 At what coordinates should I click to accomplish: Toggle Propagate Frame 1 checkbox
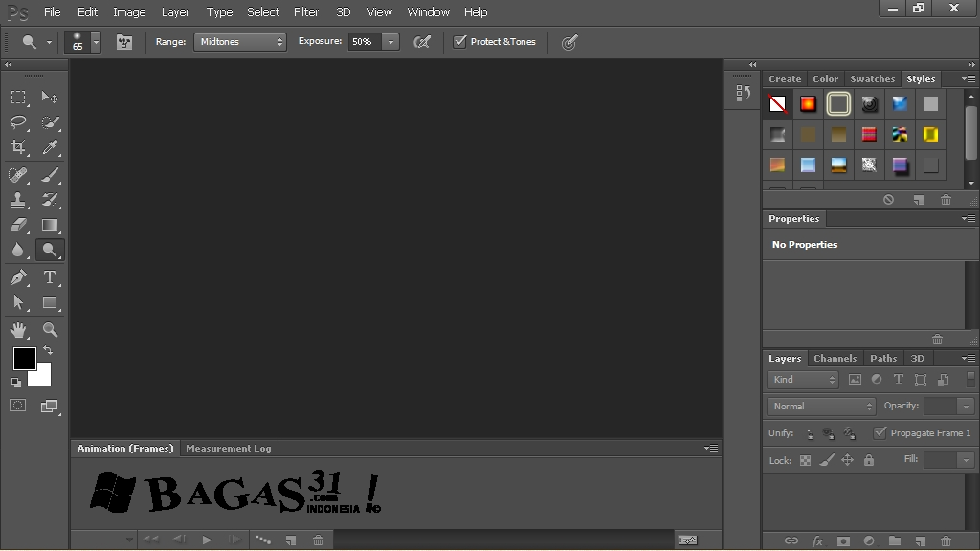[x=880, y=433]
